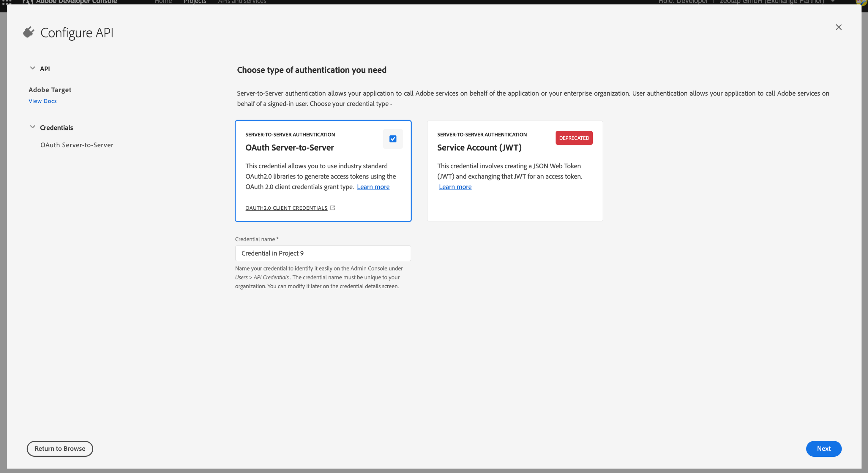Image resolution: width=868 pixels, height=473 pixels.
Task: Open Learn more link in JWT card
Action: (455, 187)
